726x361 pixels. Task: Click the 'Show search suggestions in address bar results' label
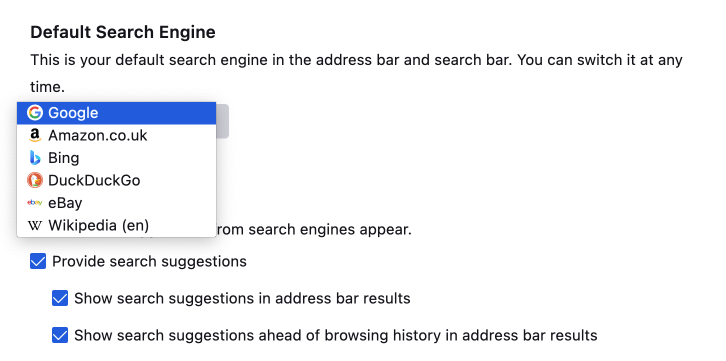[x=242, y=298]
